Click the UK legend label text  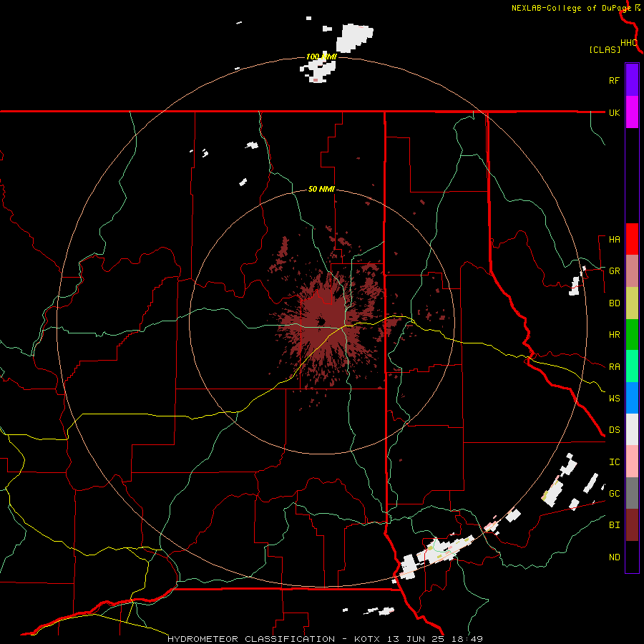coord(614,112)
